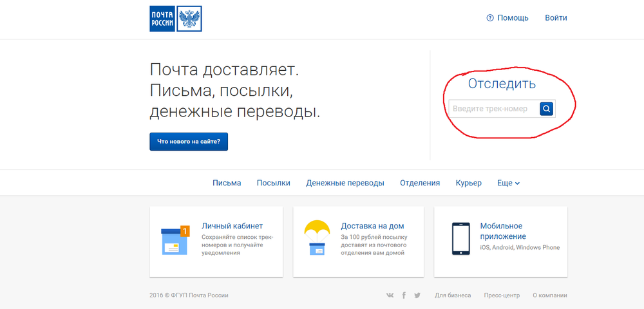Screen dimensions: 644x309
Task: Click the magnifier search button
Action: tap(546, 109)
